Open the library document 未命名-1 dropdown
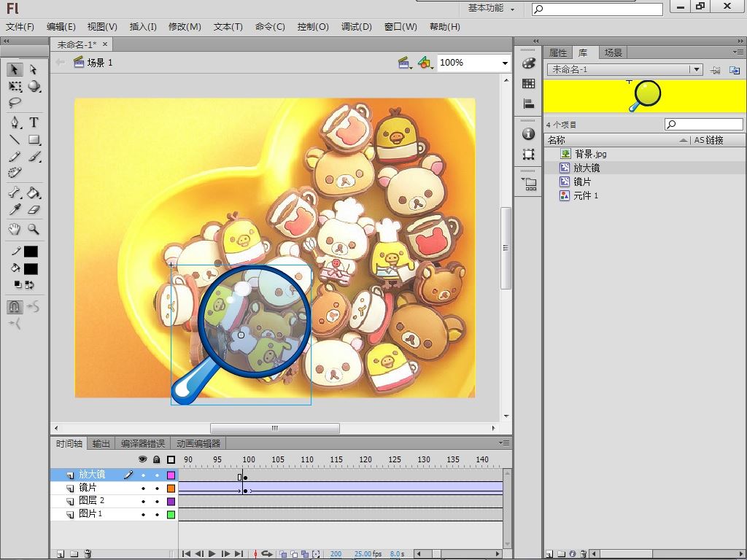This screenshot has width=747, height=560. point(697,69)
